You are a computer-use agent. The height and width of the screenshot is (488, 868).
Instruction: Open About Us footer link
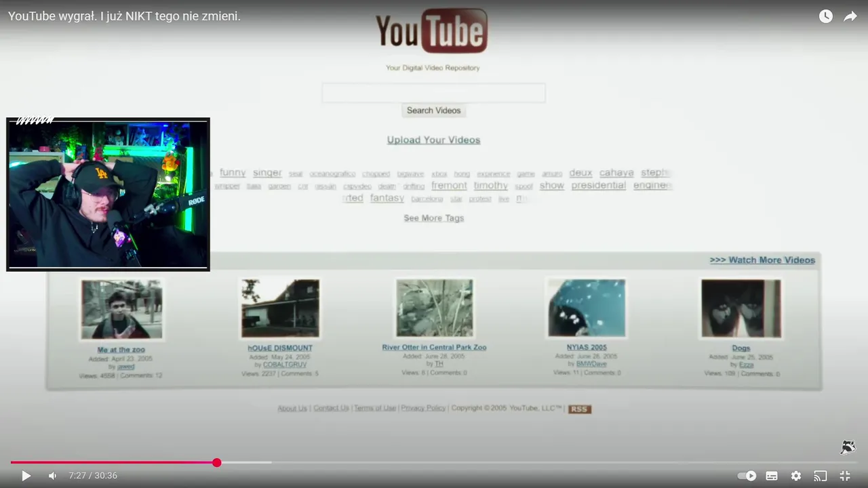tap(292, 408)
